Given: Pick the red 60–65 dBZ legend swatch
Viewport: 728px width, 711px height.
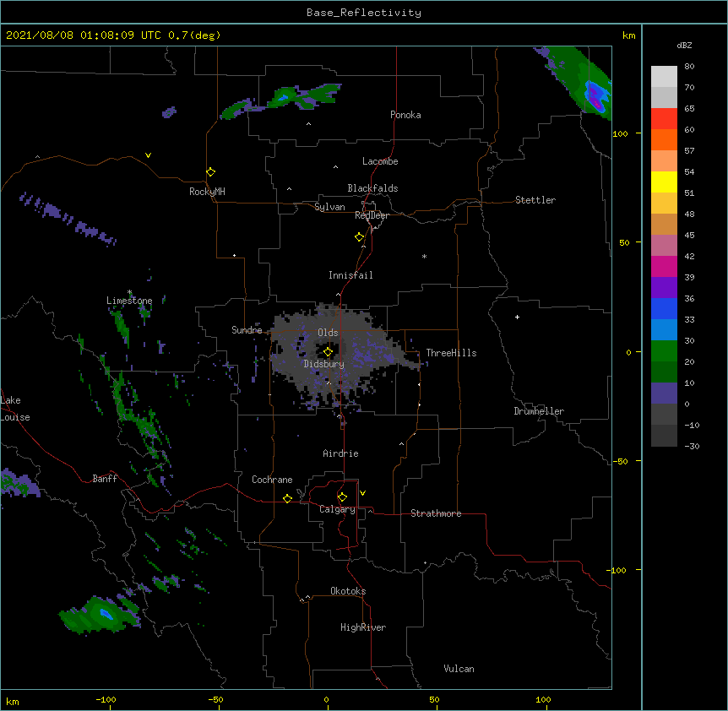Looking at the screenshot, I should click(664, 119).
